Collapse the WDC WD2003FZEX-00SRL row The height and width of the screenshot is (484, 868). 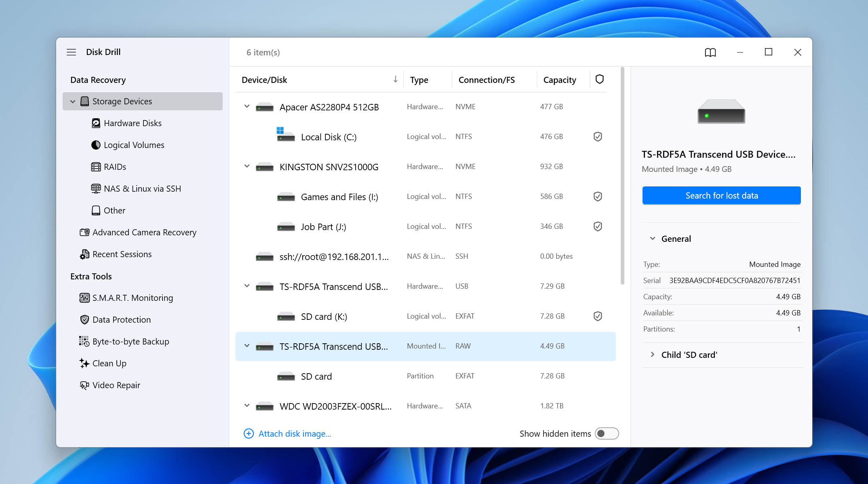tap(247, 406)
